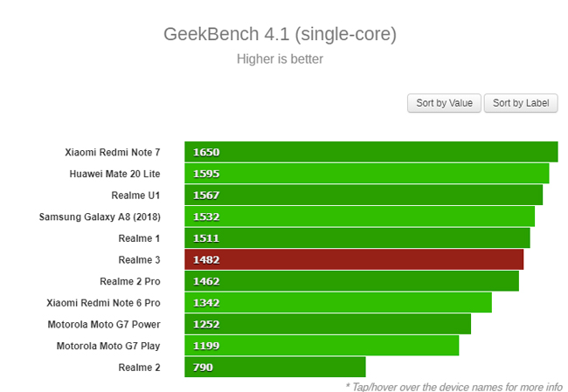Click the GeekBench 4.1 (single-core) title
This screenshot has width=568, height=392.
[280, 35]
